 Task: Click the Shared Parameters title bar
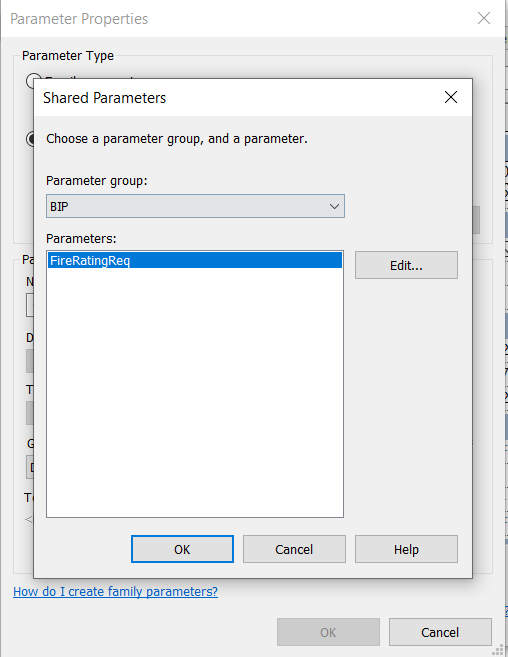pos(235,98)
